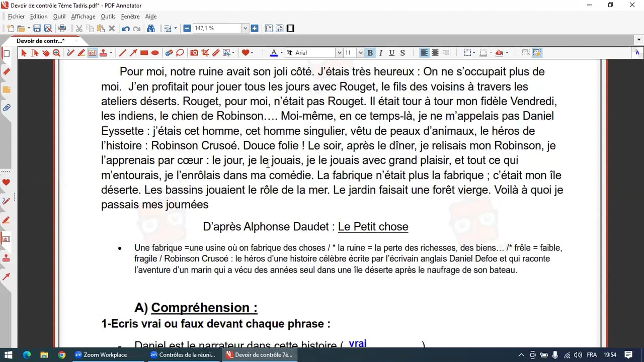Screen dimensions: 644x362
Task: Toggle Bold text formatting
Action: click(x=370, y=53)
